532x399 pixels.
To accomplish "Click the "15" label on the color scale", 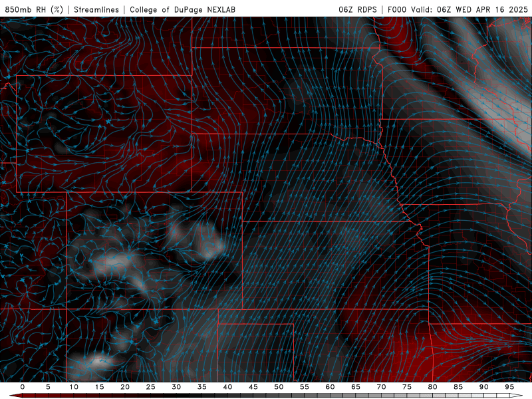I will tap(99, 387).
